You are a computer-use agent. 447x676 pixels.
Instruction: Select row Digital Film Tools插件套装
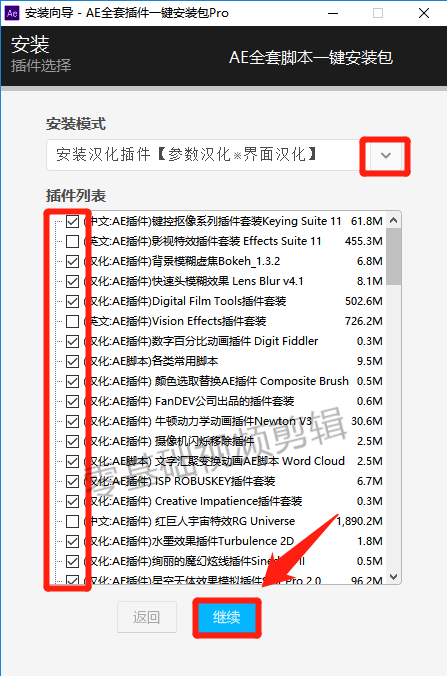point(184,301)
